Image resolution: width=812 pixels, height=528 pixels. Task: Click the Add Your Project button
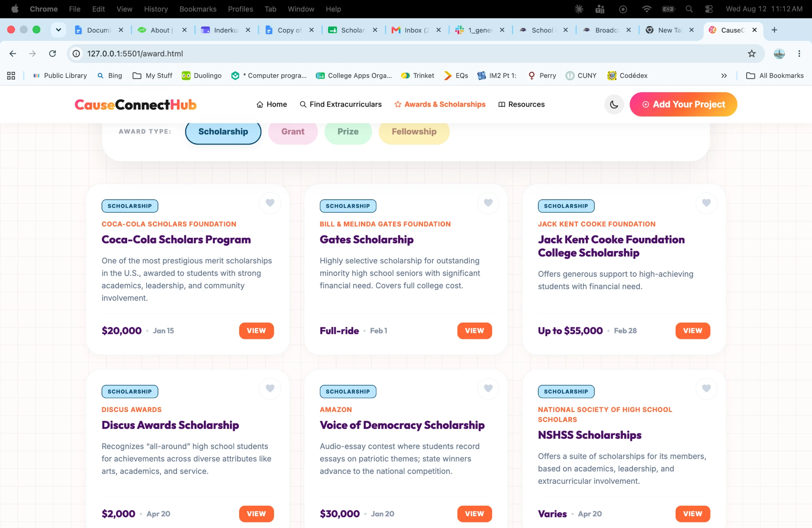coord(683,104)
